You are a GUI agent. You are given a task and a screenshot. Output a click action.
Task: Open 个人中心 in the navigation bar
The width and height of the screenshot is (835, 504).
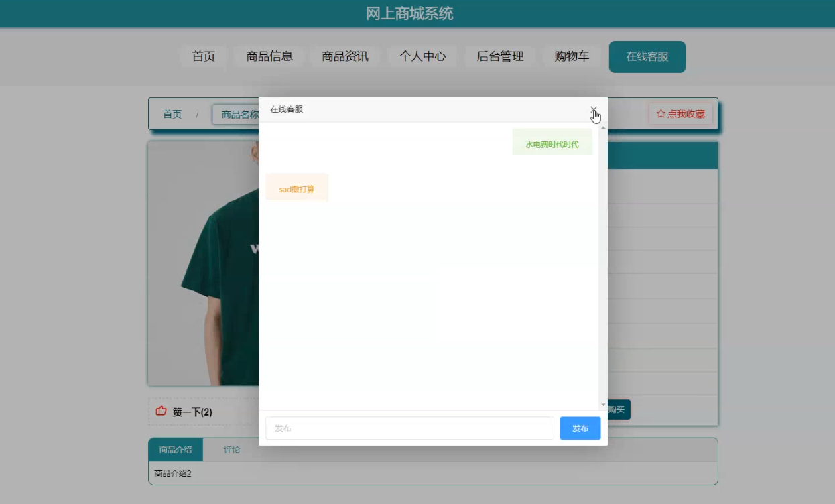(422, 56)
